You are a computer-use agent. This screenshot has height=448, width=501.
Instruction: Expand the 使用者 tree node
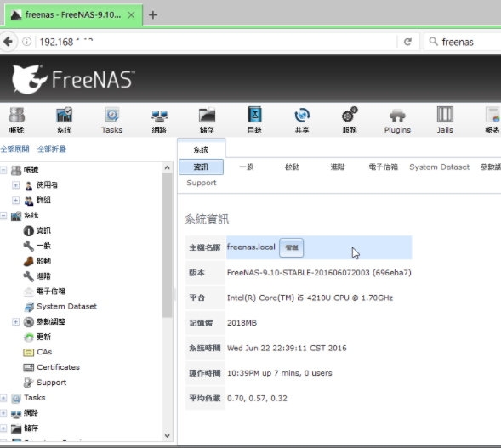coord(15,184)
